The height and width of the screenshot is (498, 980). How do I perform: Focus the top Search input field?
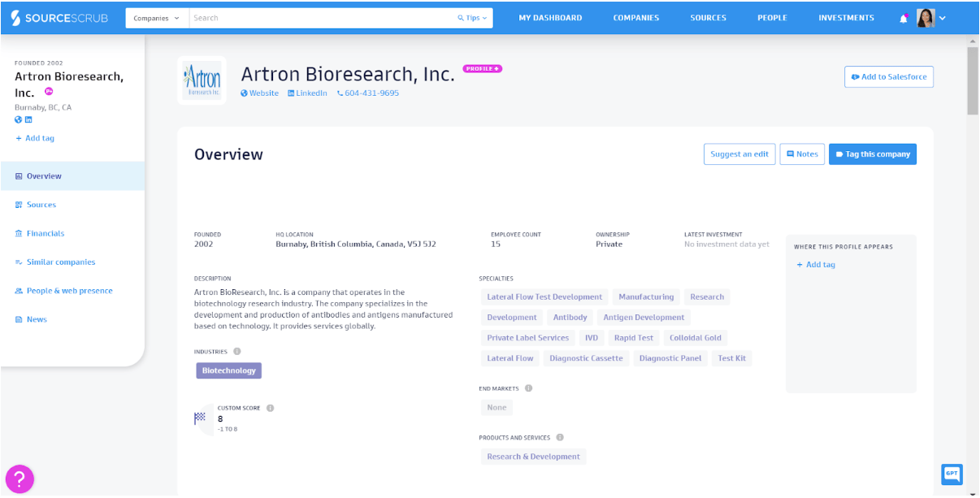[323, 18]
